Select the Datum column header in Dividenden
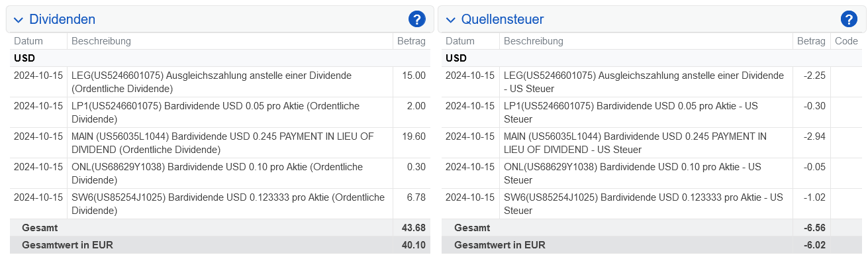This screenshot has height=259, width=868. point(28,41)
